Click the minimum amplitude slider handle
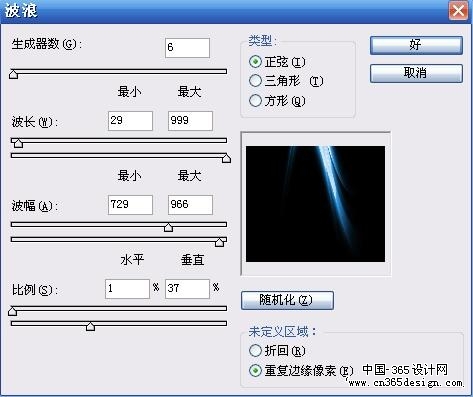The image size is (473, 397). coord(168,227)
